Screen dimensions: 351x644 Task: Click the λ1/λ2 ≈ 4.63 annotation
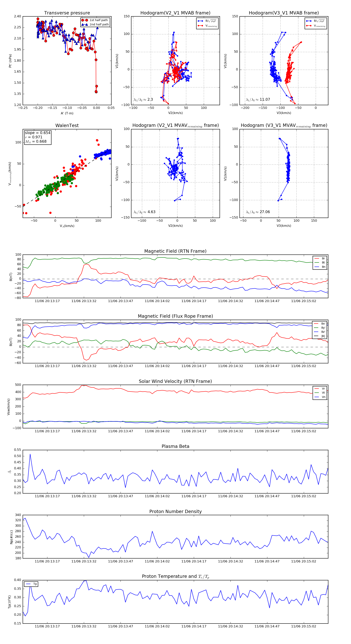[x=144, y=212]
